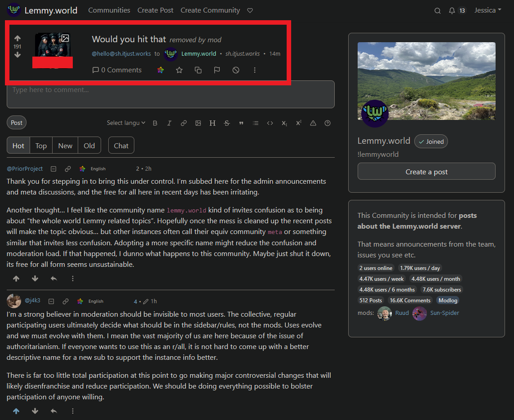This screenshot has height=420, width=514.
Task: Toggle italic formatting in comment editor
Action: click(169, 123)
